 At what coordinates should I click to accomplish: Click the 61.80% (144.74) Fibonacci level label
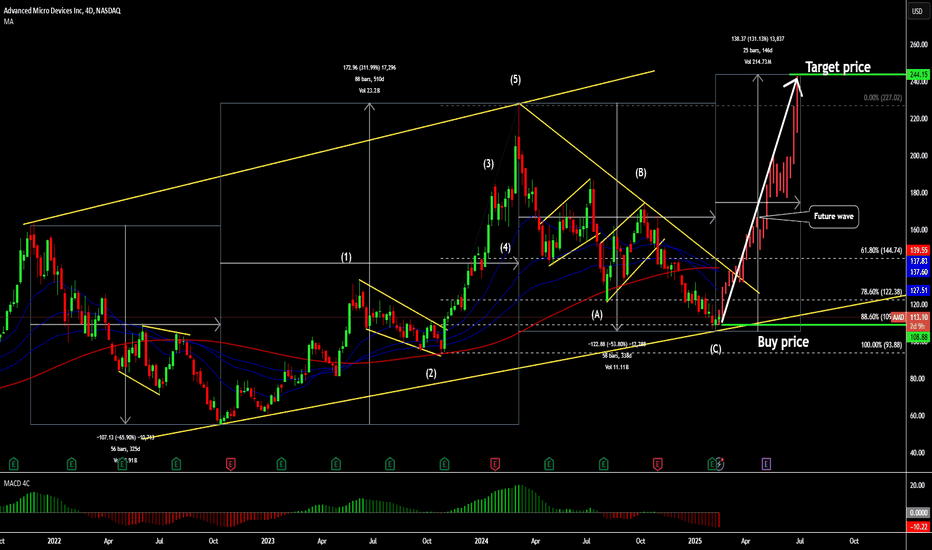[881, 251]
